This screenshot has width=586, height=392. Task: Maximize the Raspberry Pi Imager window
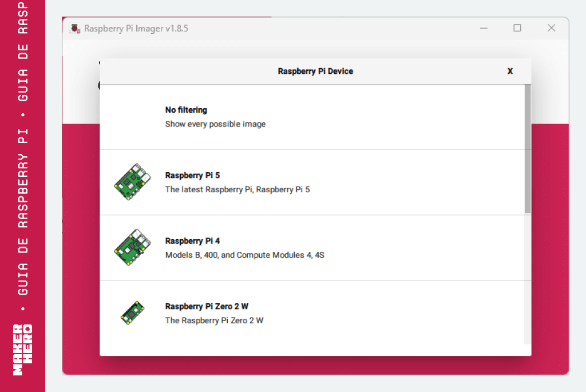point(517,28)
